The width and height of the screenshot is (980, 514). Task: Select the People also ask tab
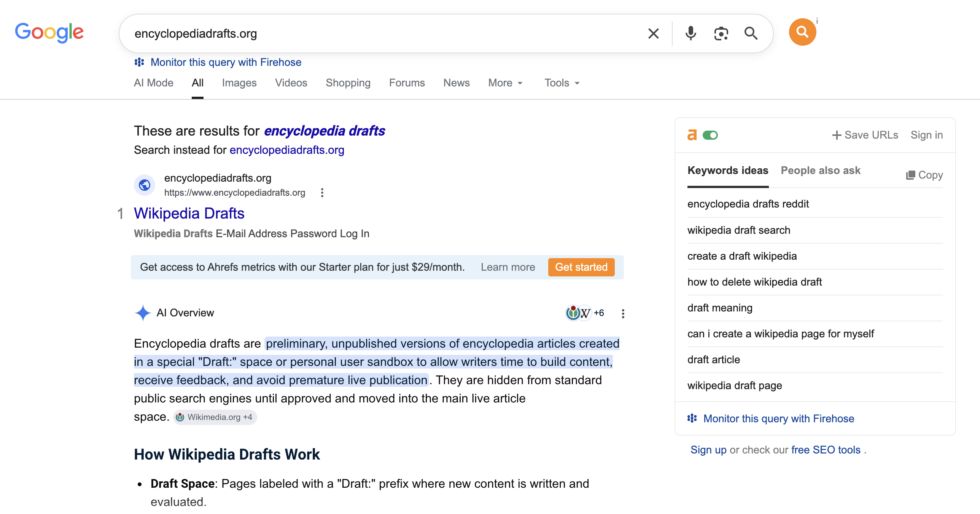coord(821,171)
